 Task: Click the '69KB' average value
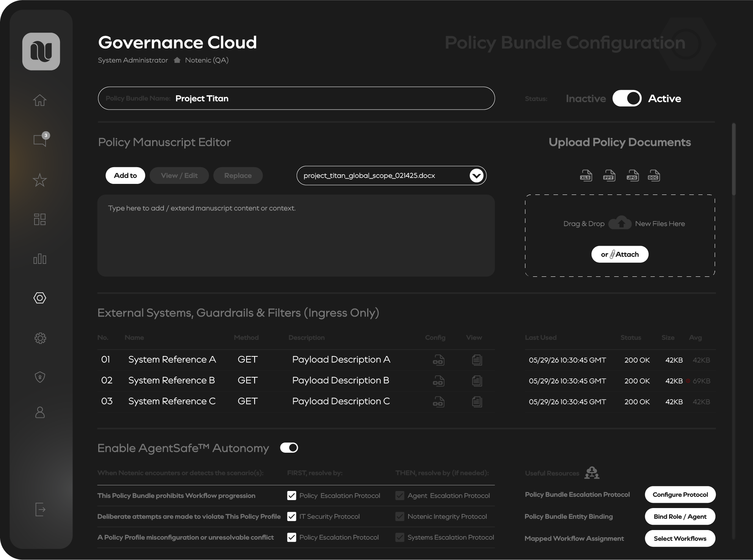click(x=701, y=381)
